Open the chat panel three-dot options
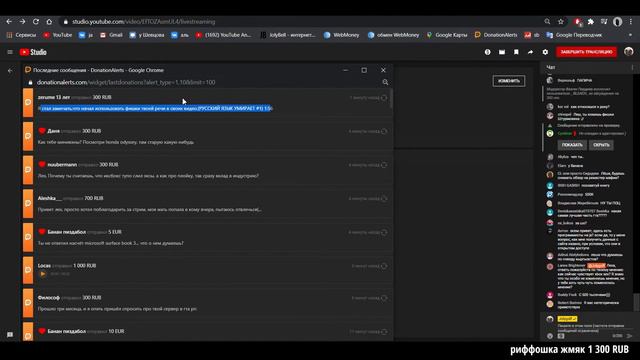This screenshot has width=640, height=360. point(632,67)
